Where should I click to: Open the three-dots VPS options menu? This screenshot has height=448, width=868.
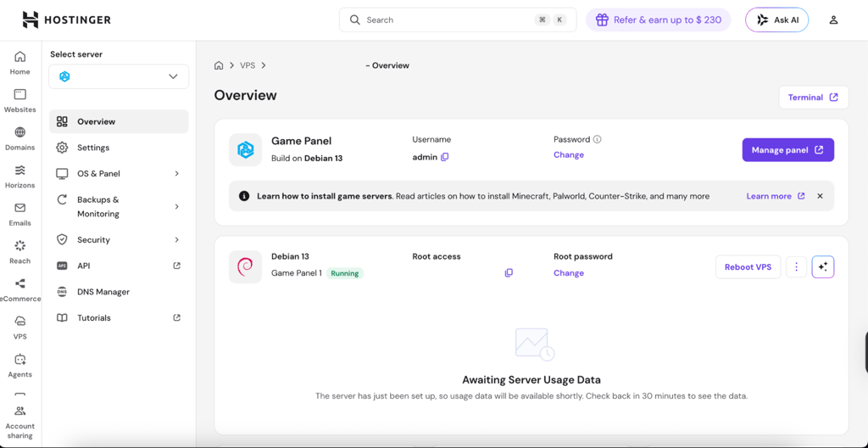pyautogui.click(x=797, y=266)
